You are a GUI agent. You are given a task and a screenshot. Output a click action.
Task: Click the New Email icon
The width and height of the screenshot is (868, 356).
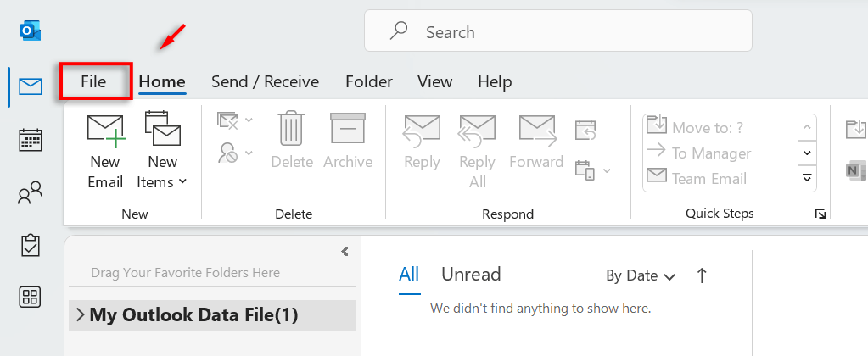coord(105,131)
